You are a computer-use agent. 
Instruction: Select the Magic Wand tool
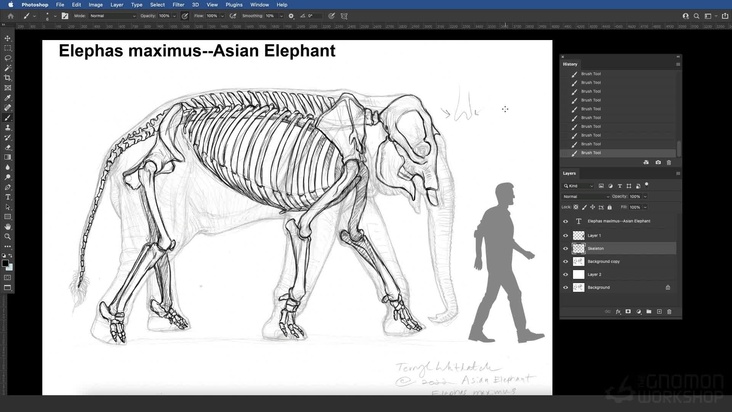pos(7,68)
